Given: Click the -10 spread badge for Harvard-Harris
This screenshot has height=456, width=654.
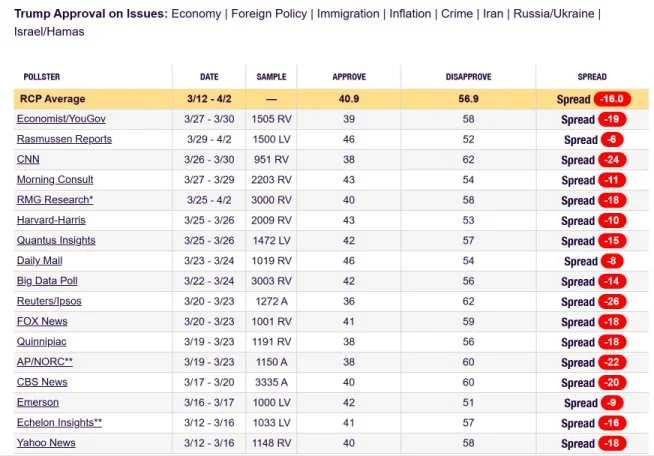Looking at the screenshot, I should [612, 220].
